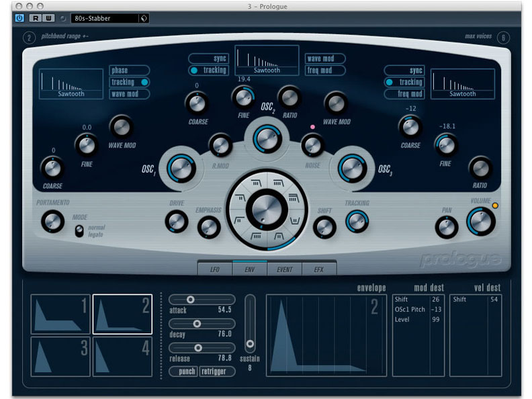Select envelope 4 thumbnail
Viewport: 532px width, 399px height.
(122, 356)
